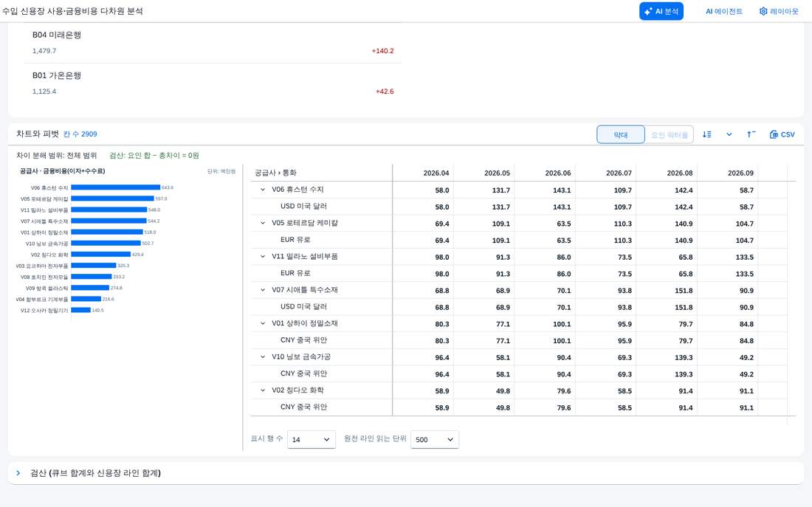This screenshot has width=812, height=507.
Task: Click the 검산: 요인 합 status text
Action: tap(154, 156)
